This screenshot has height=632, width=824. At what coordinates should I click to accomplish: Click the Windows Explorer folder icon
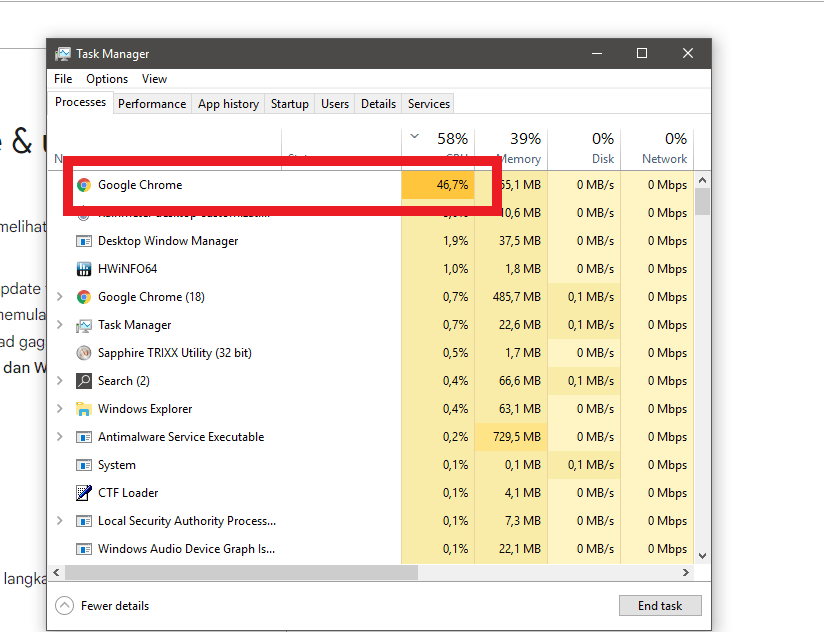pos(85,408)
